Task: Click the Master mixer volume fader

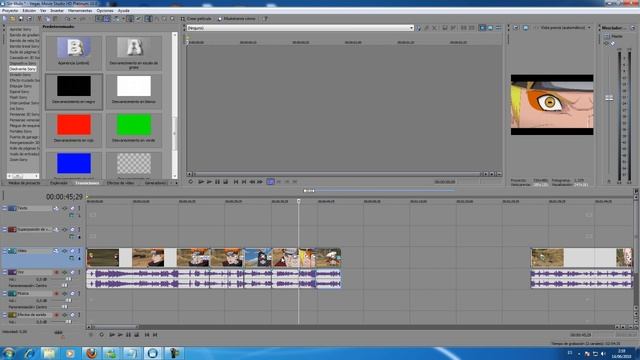Action: click(x=609, y=98)
